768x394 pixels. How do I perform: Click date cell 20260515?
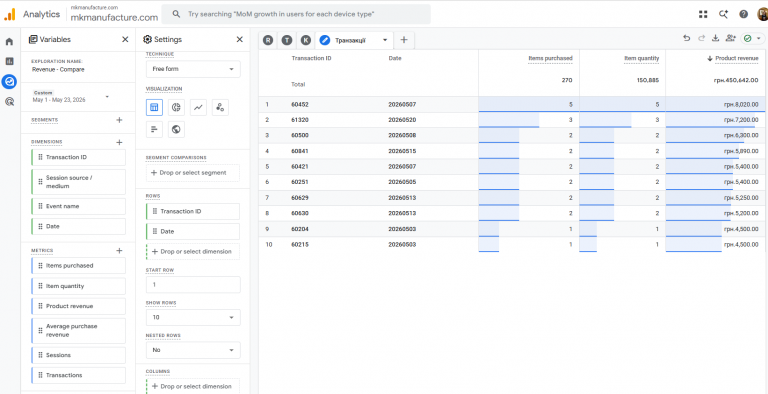(402, 151)
